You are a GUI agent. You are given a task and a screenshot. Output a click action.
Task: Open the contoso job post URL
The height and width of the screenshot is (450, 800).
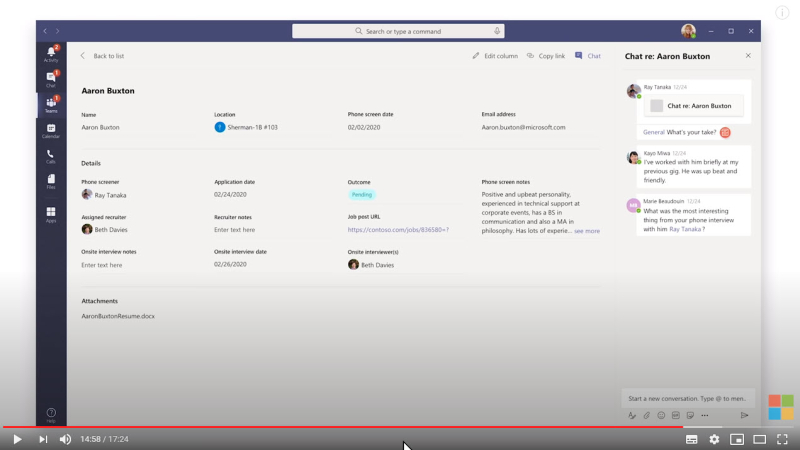398,230
